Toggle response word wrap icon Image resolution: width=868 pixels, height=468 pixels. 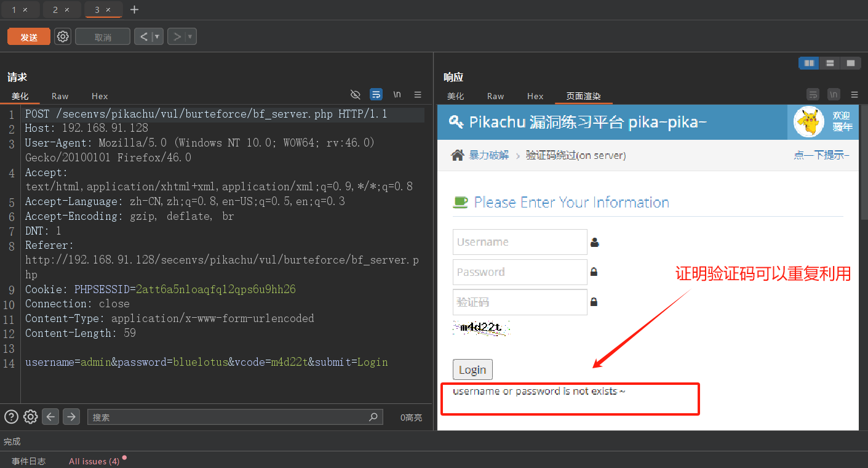coord(813,94)
